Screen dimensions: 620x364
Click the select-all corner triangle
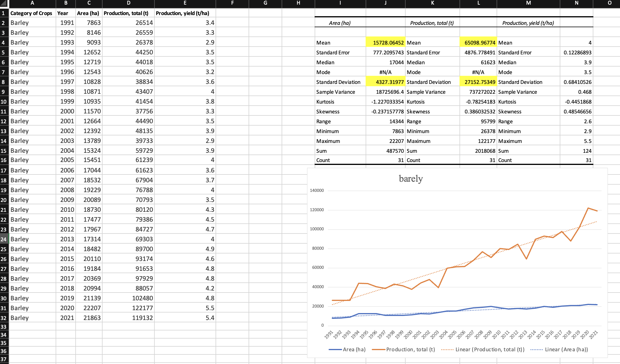(x=4, y=3)
